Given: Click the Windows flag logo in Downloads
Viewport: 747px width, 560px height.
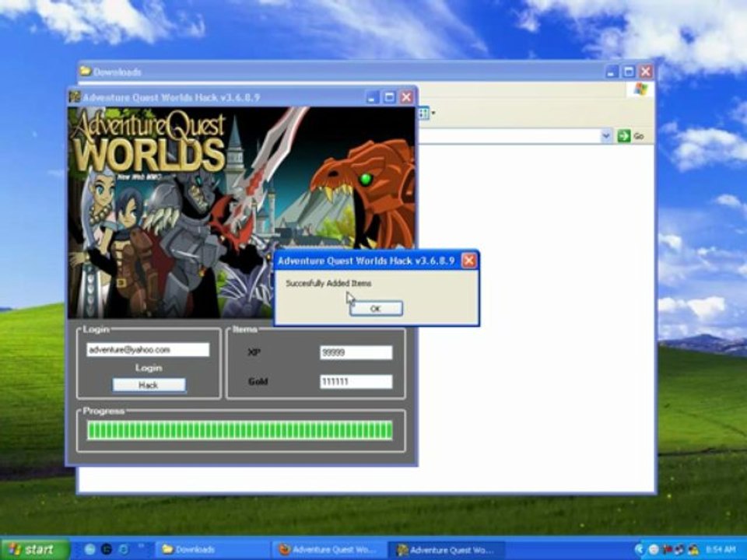Looking at the screenshot, I should (x=641, y=89).
